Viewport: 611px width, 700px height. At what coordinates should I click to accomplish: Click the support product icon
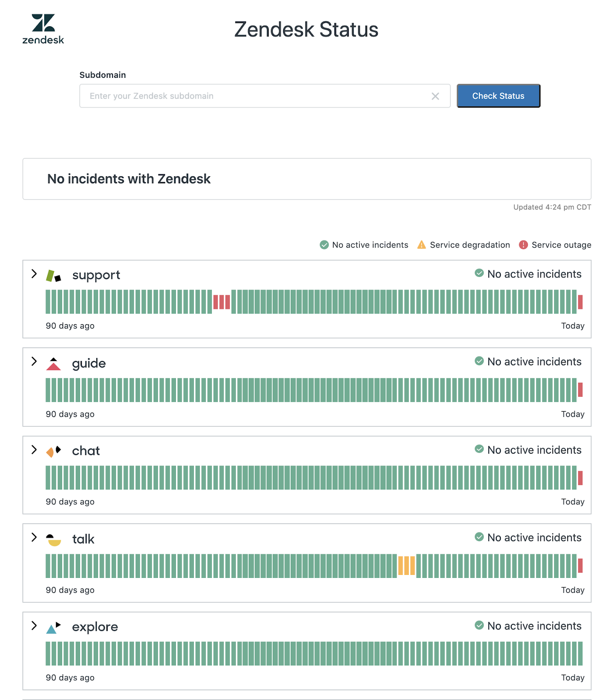(x=53, y=276)
